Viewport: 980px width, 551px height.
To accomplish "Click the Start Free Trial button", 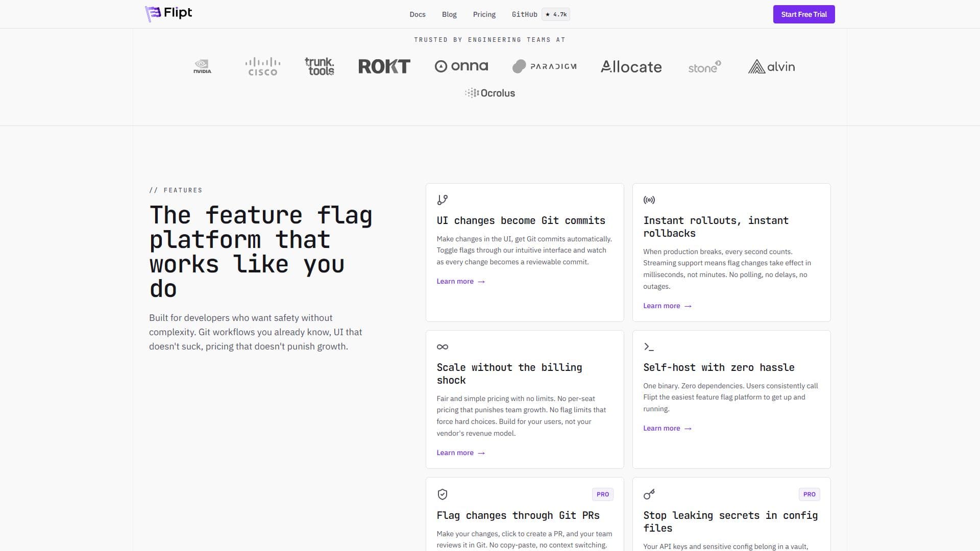I will coord(804,14).
